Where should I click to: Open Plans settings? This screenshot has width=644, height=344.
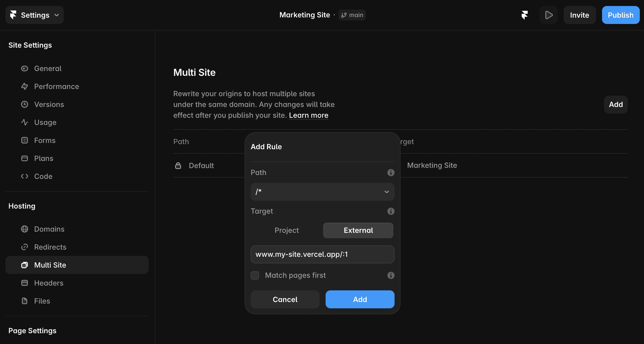coord(44,159)
